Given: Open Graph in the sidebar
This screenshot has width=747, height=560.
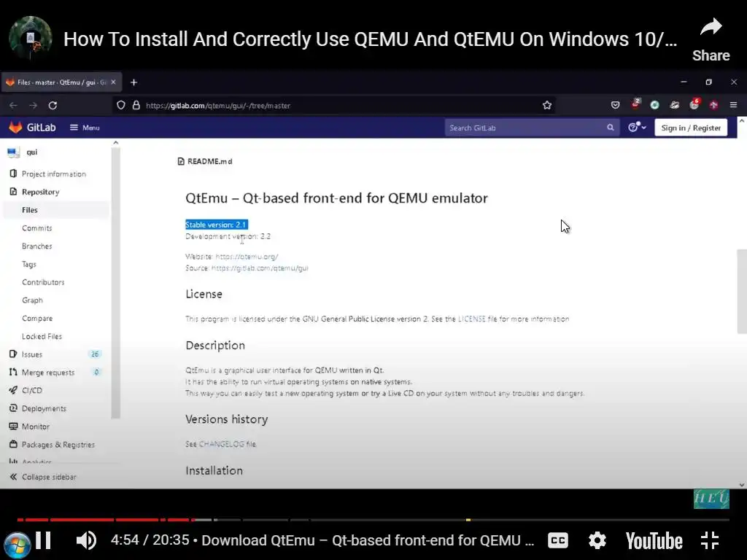Looking at the screenshot, I should 32,300.
